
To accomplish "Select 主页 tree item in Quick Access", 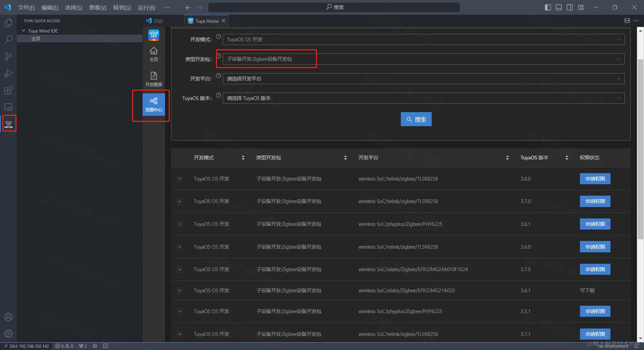I will point(79,39).
